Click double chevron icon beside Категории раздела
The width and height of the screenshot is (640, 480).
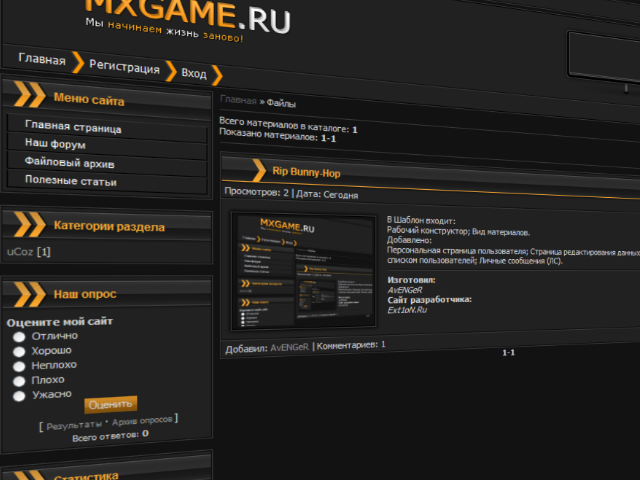tap(29, 224)
